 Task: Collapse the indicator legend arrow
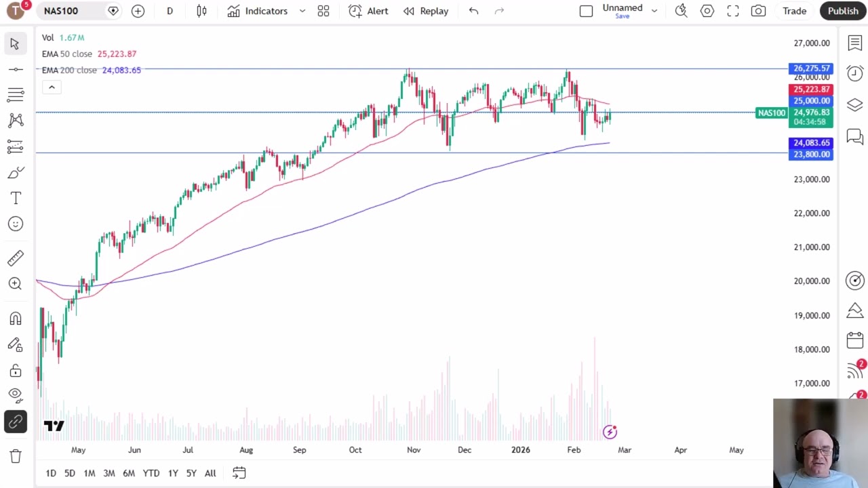pos(52,87)
